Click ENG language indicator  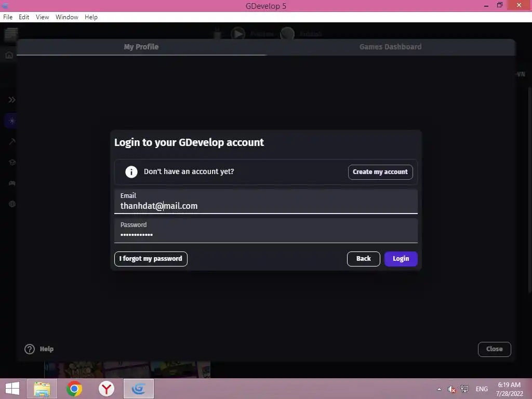[x=482, y=389]
